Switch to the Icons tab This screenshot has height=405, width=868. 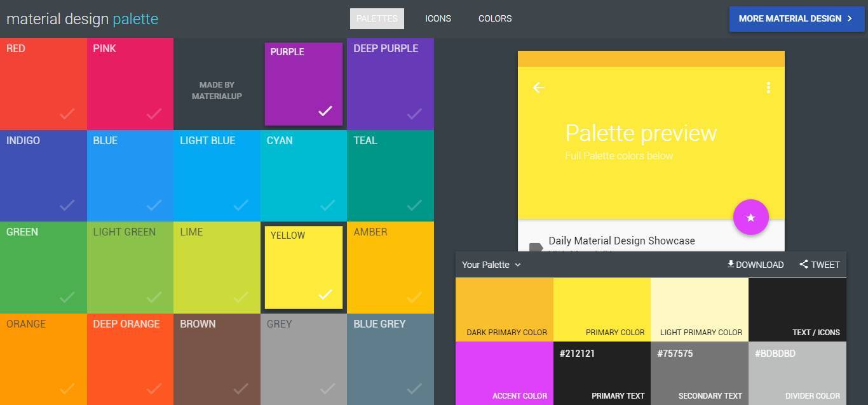pyautogui.click(x=438, y=18)
